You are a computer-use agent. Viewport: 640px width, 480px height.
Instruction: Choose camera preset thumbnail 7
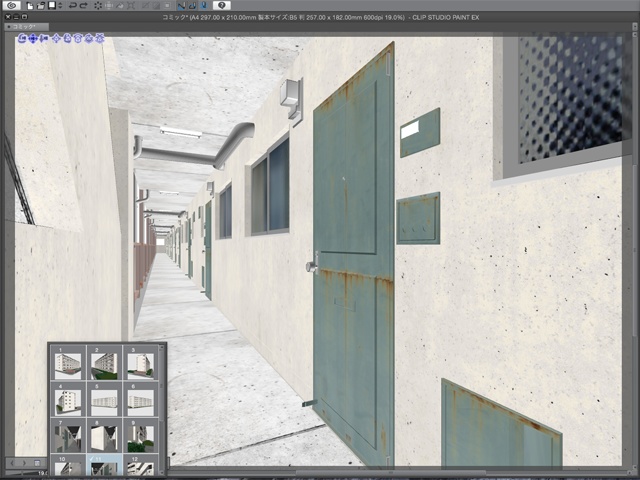[x=68, y=436]
